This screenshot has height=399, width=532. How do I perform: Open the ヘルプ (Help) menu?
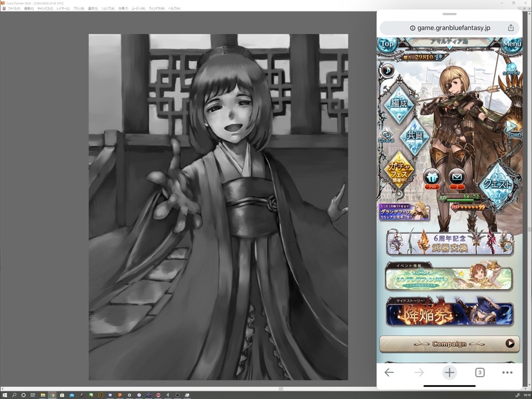tap(174, 8)
